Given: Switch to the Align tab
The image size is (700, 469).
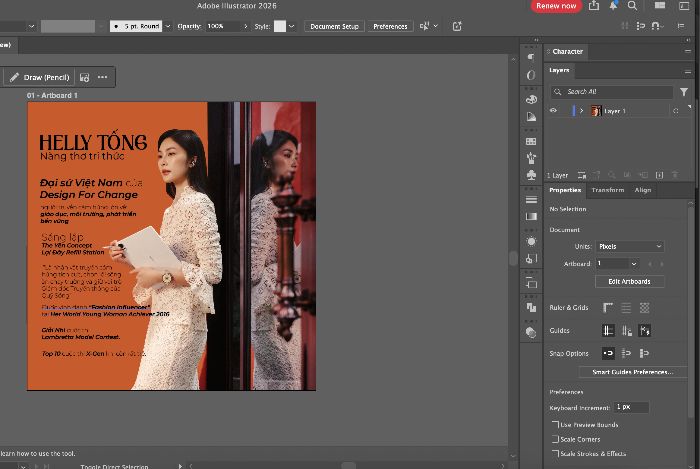Looking at the screenshot, I should [x=643, y=190].
